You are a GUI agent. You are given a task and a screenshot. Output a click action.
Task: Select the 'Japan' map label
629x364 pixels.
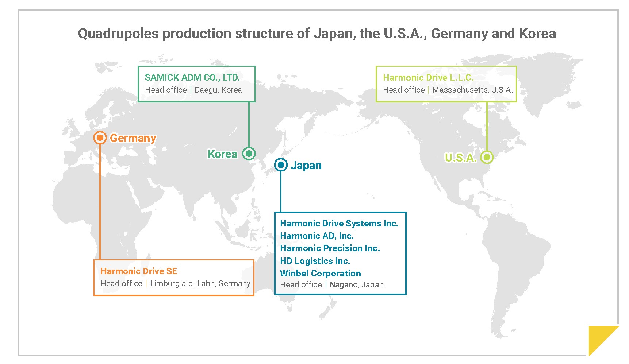pyautogui.click(x=306, y=166)
